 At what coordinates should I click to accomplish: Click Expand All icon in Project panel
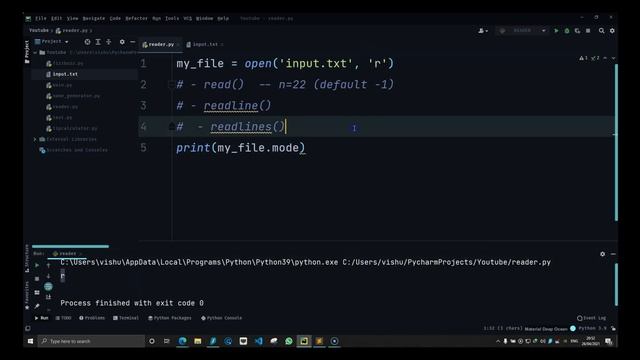pyautogui.click(x=98, y=42)
